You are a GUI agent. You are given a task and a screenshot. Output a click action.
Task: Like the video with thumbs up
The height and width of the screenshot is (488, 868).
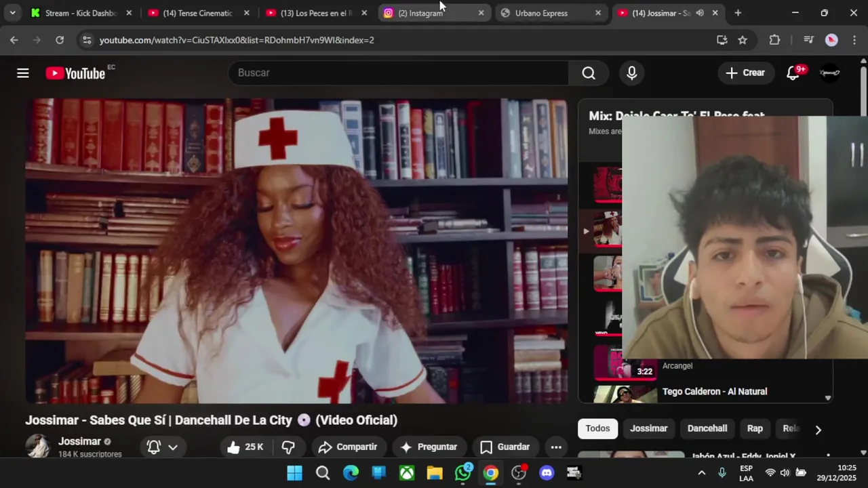point(245,447)
